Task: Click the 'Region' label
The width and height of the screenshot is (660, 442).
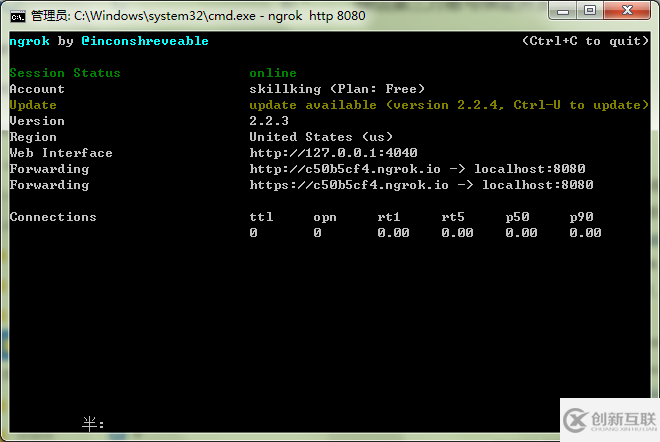Action: click(33, 137)
